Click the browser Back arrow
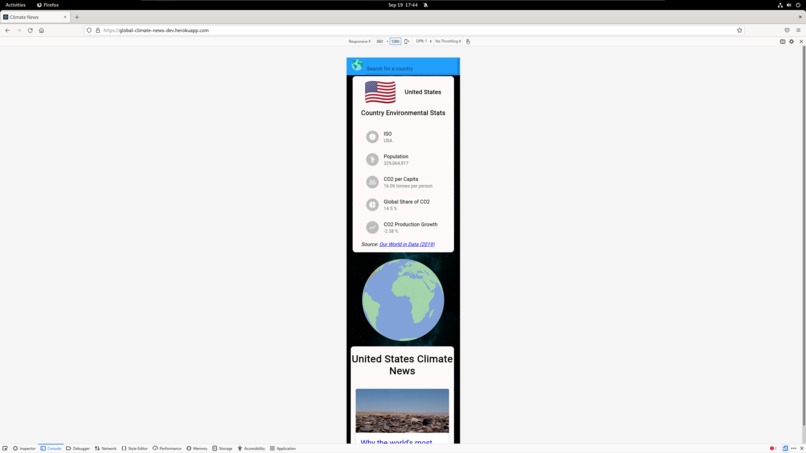Screen dimensions: 806x453 click(x=7, y=30)
